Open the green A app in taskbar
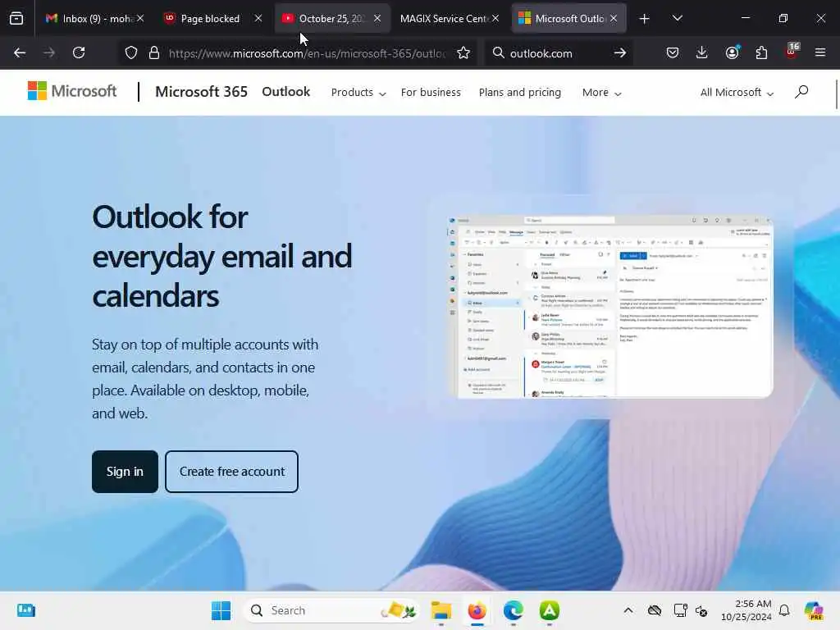The height and width of the screenshot is (630, 840). (x=549, y=610)
